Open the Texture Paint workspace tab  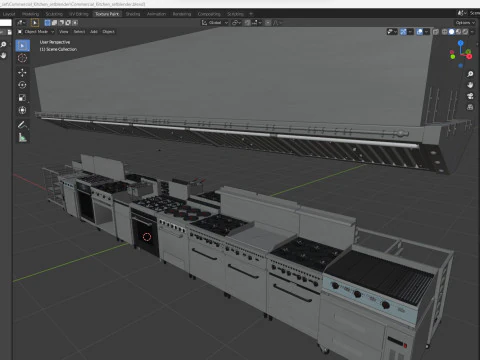pyautogui.click(x=107, y=14)
